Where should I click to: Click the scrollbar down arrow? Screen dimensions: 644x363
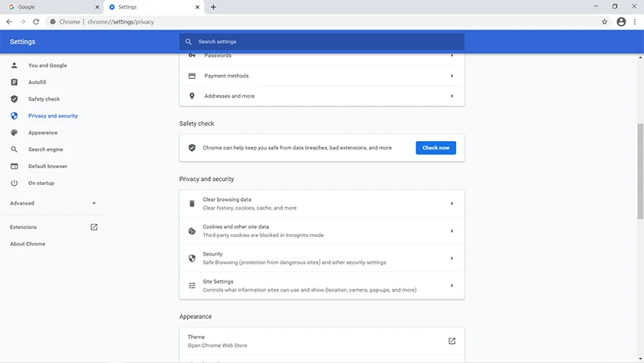click(640, 359)
